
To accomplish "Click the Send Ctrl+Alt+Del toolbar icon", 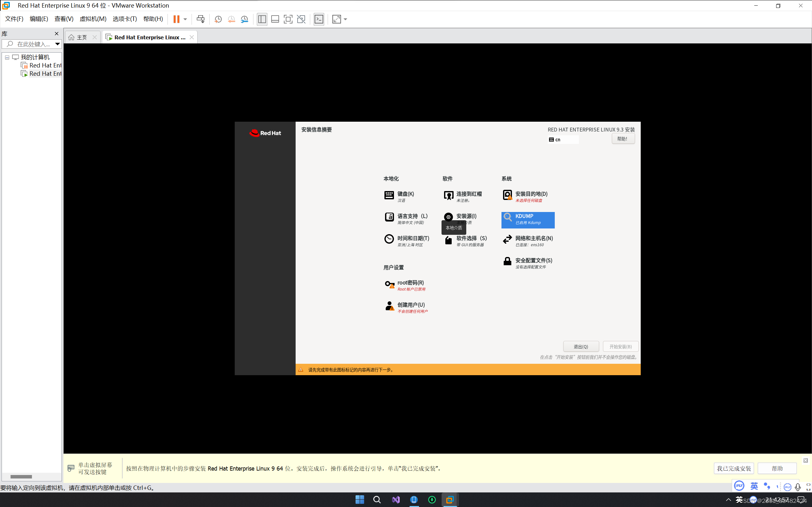I will 200,19.
